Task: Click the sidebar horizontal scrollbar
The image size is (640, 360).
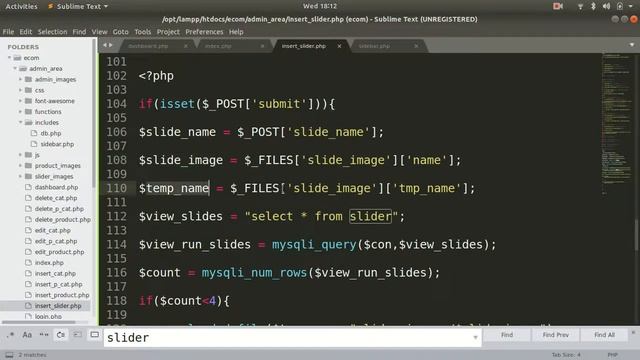Action: click(39, 322)
